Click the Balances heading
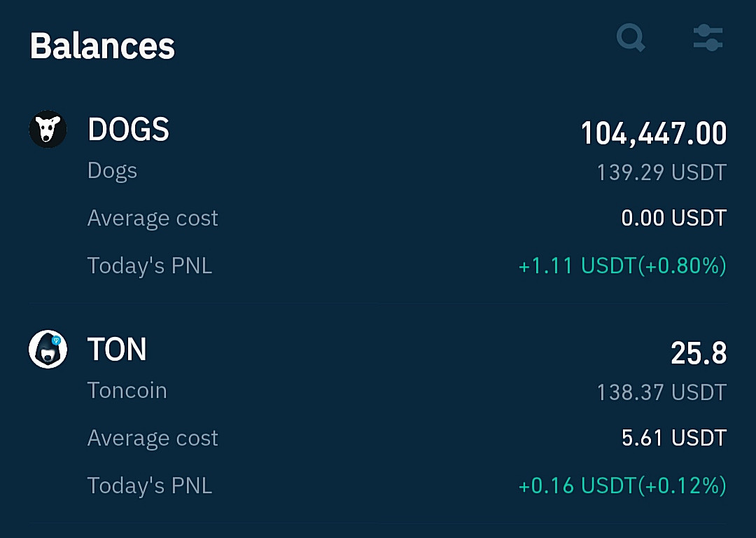This screenshot has height=538, width=756. point(102,46)
